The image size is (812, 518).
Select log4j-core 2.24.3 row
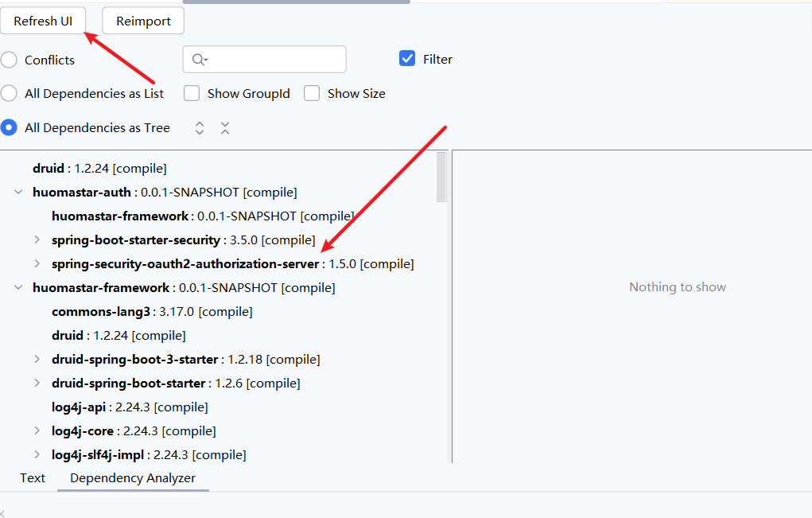tap(134, 430)
